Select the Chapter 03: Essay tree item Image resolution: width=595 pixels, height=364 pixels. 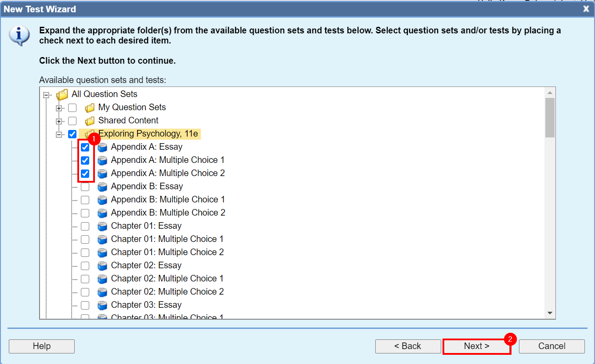[x=146, y=305]
